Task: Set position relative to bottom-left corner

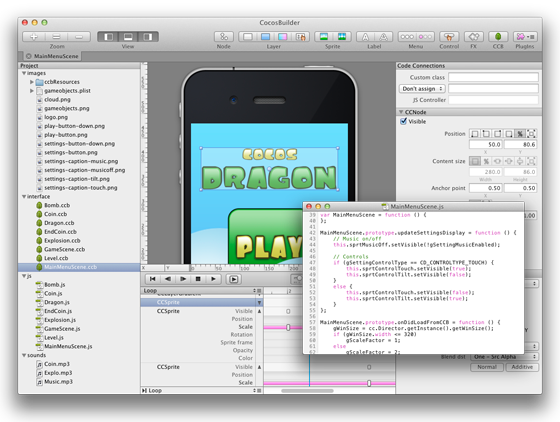Action: tap(475, 134)
